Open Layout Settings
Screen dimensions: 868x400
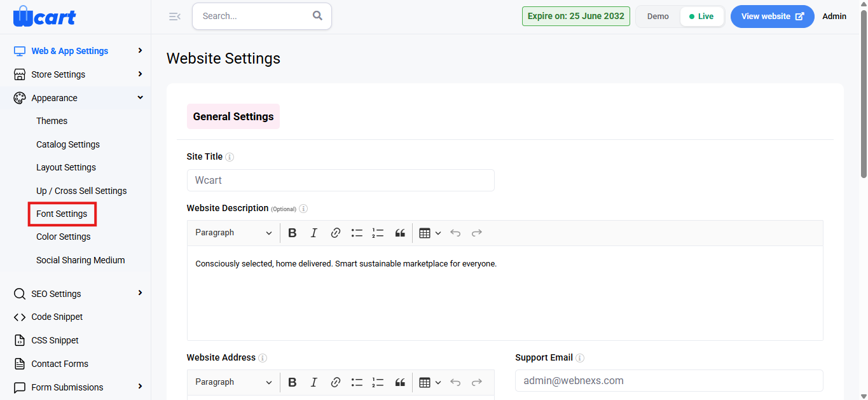point(66,167)
